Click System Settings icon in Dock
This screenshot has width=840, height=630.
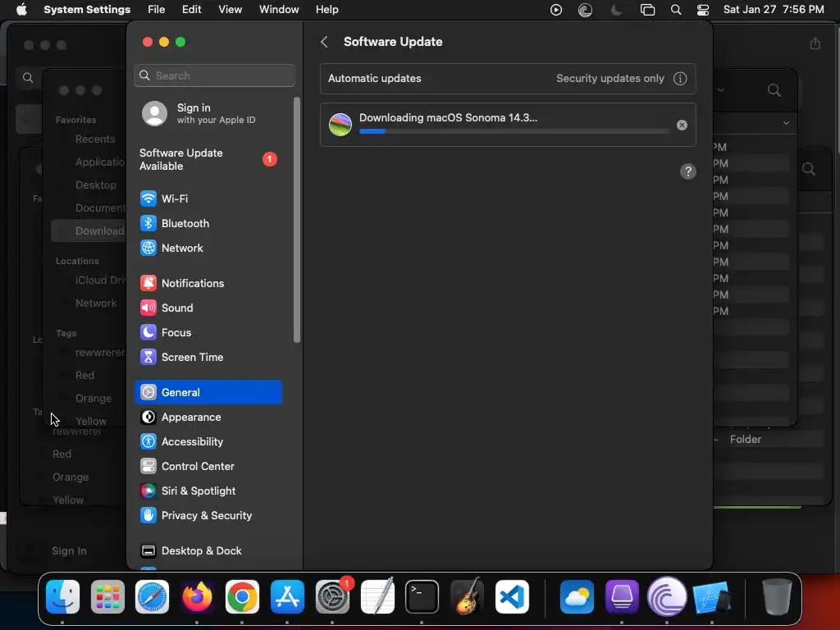click(x=332, y=597)
